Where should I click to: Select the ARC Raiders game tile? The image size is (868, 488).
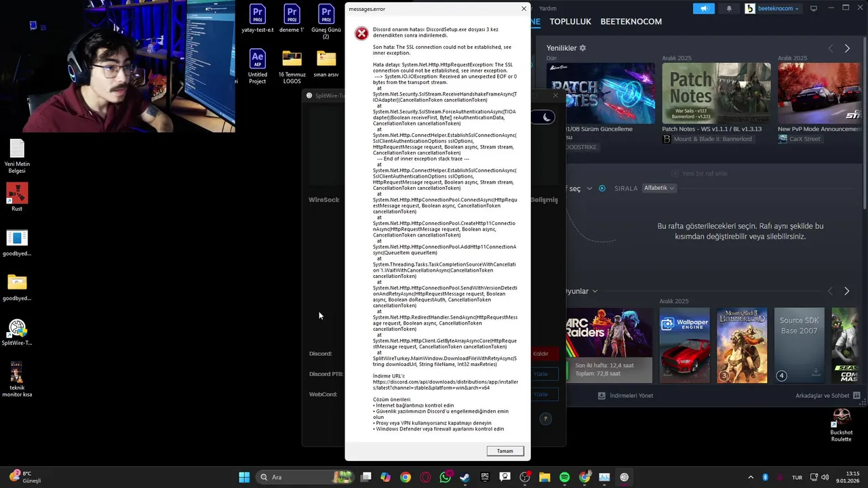pos(609,345)
